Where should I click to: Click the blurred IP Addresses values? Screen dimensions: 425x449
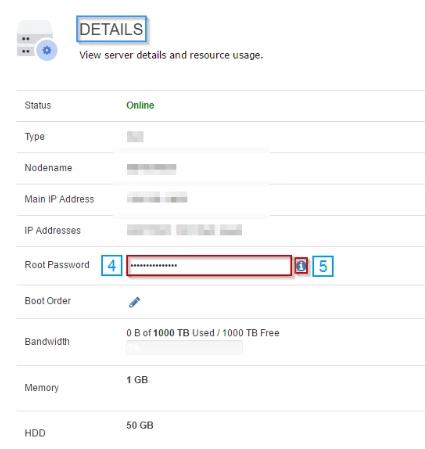[x=184, y=230]
